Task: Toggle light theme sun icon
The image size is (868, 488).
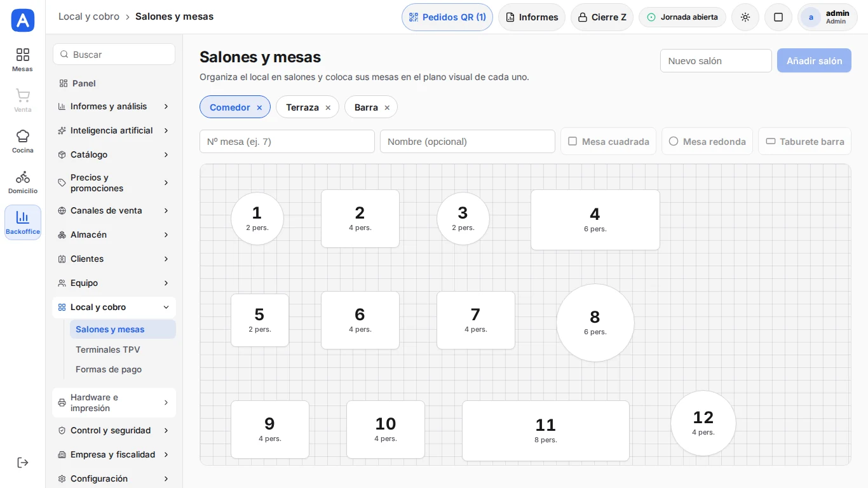Action: 745,17
